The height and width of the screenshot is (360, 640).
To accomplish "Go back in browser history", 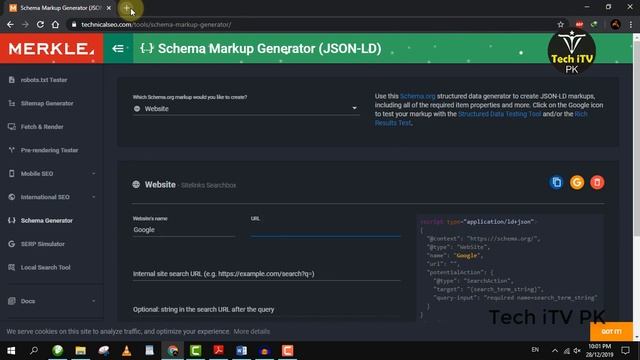I will click(11, 24).
